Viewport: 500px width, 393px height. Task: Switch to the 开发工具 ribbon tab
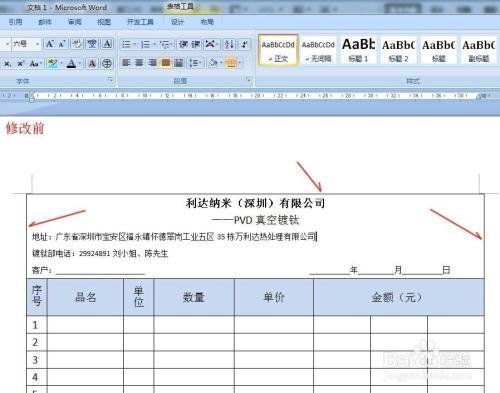click(140, 22)
